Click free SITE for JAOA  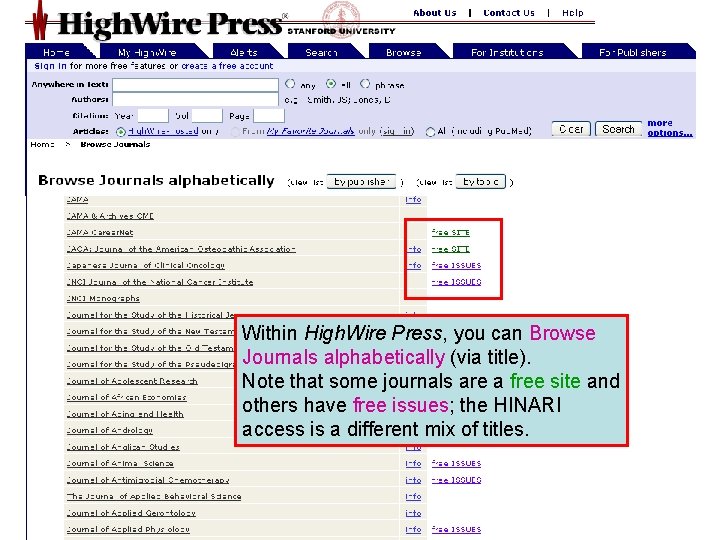pyautogui.click(x=450, y=249)
